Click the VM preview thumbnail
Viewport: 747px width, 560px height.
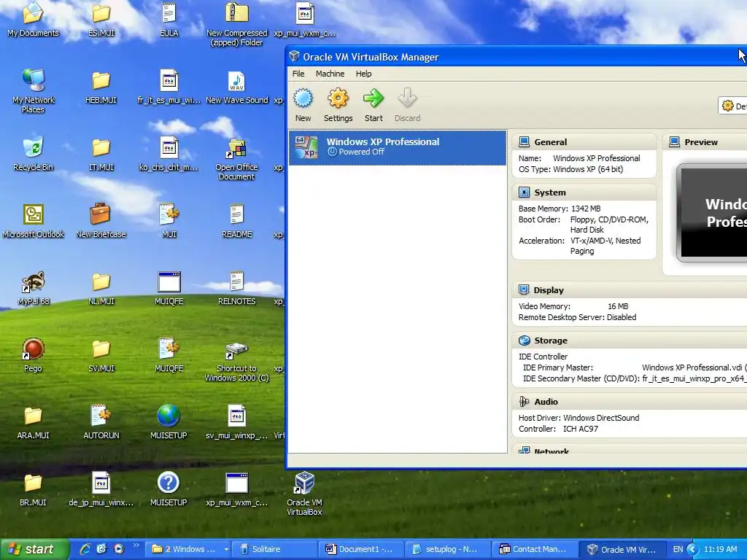coord(712,213)
